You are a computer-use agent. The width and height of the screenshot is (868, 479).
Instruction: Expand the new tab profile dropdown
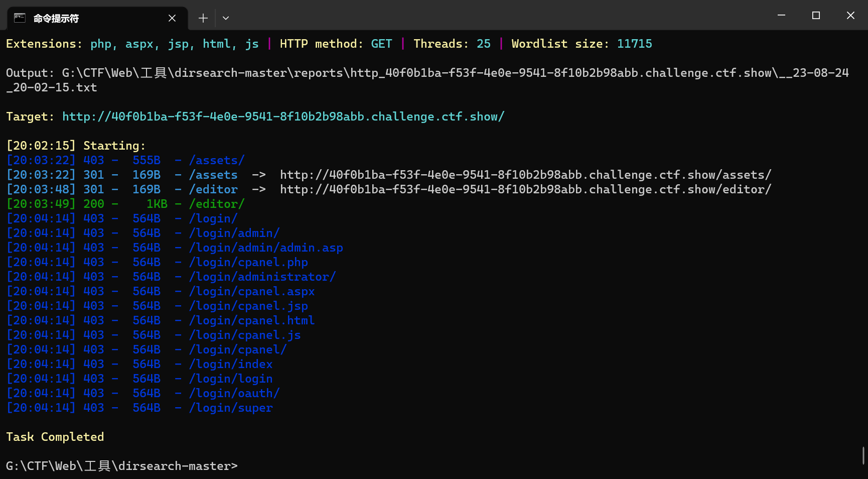pos(226,18)
